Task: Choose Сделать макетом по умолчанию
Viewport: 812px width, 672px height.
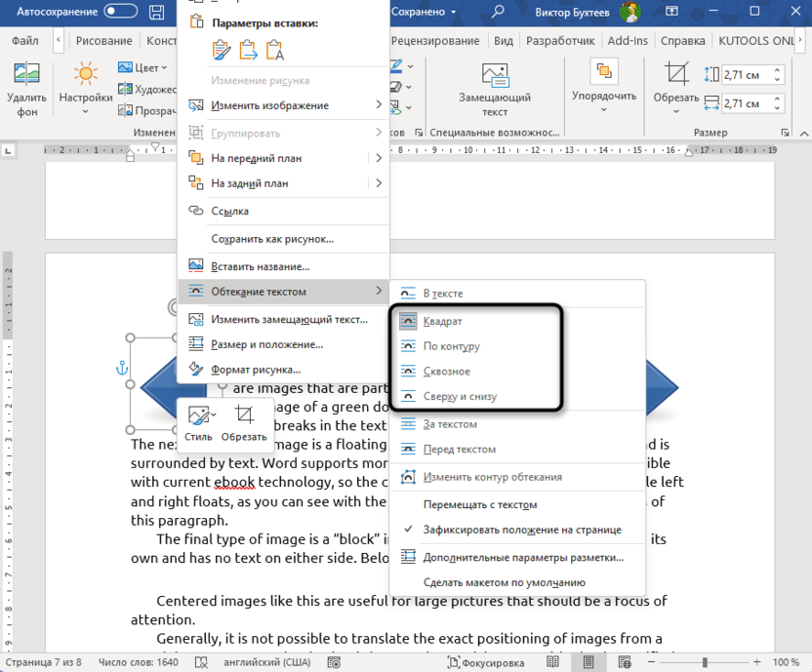Action: click(x=517, y=583)
